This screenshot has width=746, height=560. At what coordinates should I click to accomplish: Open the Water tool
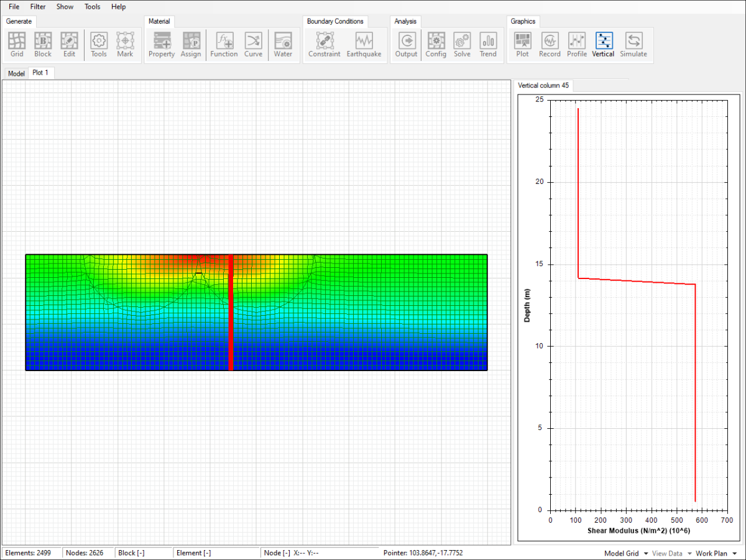click(x=283, y=45)
